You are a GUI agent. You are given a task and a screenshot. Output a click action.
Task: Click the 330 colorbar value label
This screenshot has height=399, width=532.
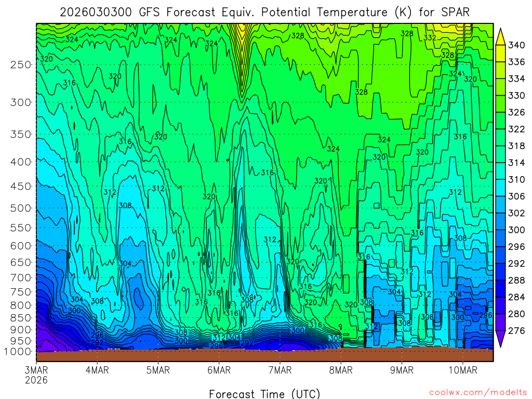(516, 96)
